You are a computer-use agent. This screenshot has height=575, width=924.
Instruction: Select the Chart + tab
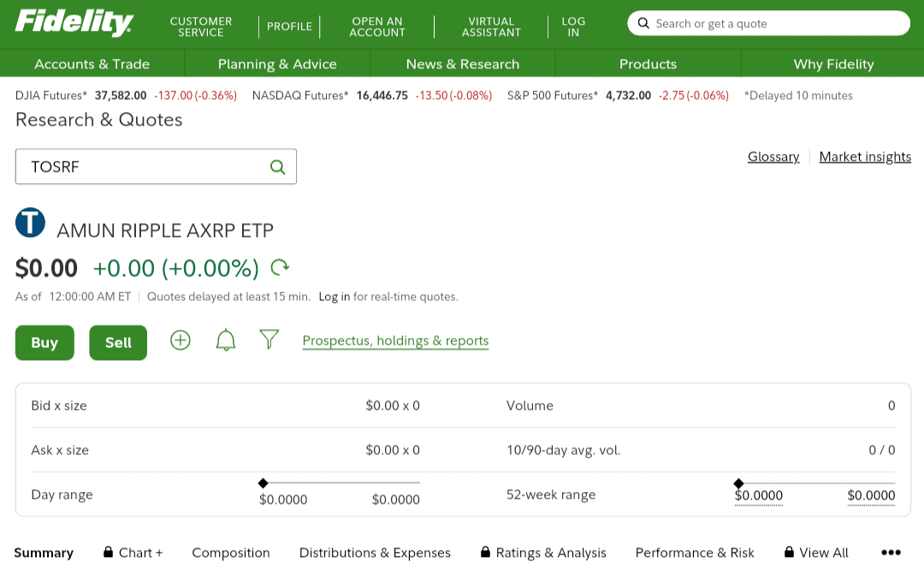tap(140, 553)
